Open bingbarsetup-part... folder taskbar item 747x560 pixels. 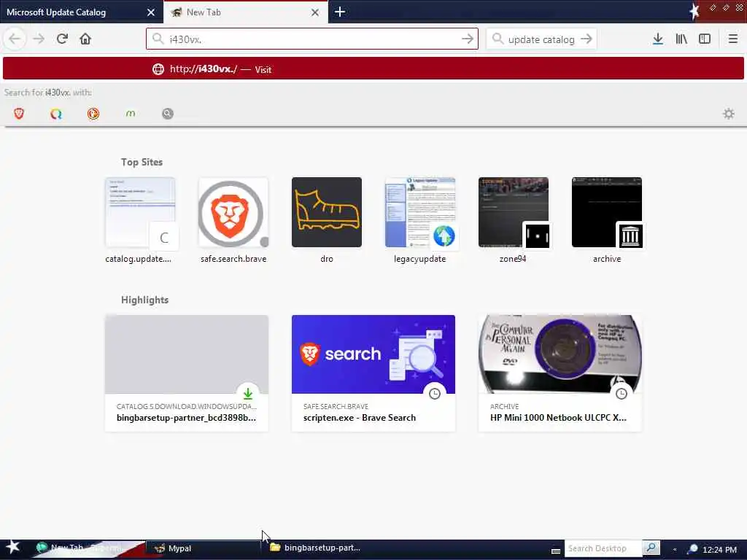(x=315, y=548)
